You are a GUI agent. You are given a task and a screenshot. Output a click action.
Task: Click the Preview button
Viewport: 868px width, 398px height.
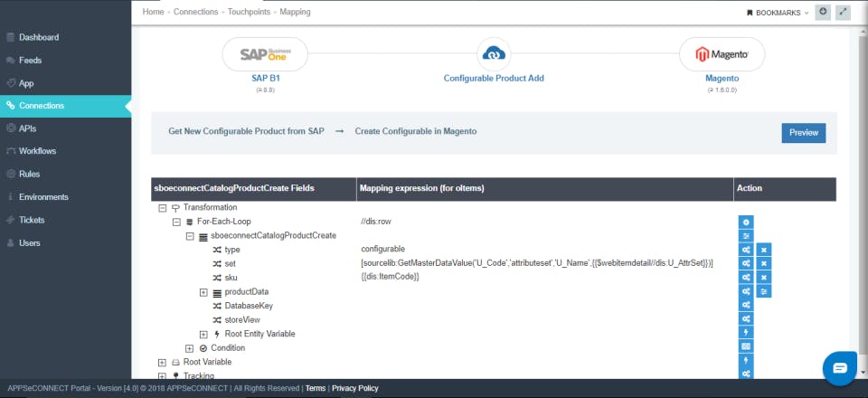point(803,132)
